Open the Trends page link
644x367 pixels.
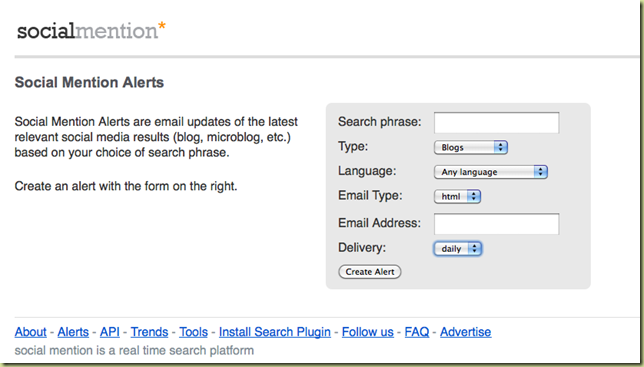150,332
